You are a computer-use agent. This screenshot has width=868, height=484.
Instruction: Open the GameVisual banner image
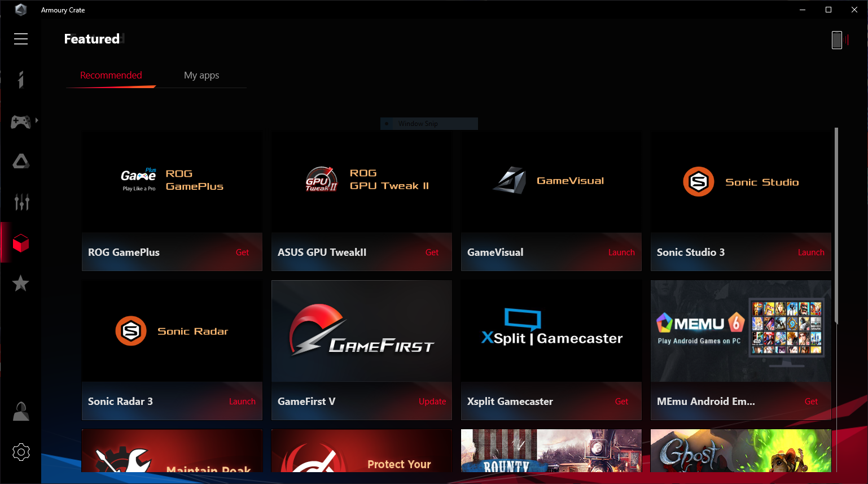click(x=551, y=182)
